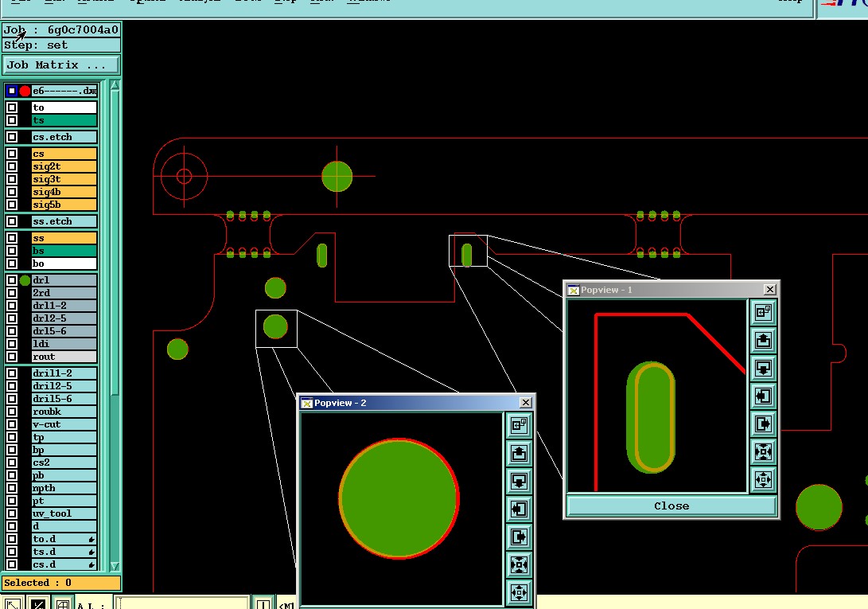The image size is (868, 609).
Task: Click first view-sync icon in Popview - 2
Action: click(x=520, y=426)
